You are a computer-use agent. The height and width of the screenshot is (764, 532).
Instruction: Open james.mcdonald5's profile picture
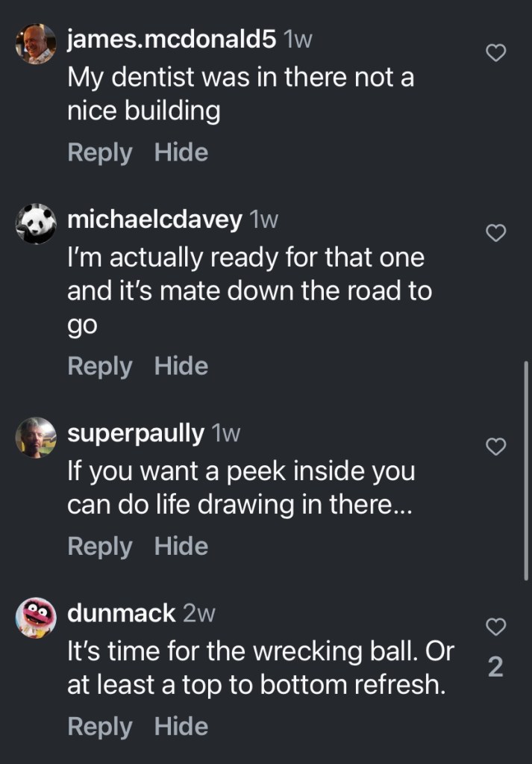36,43
